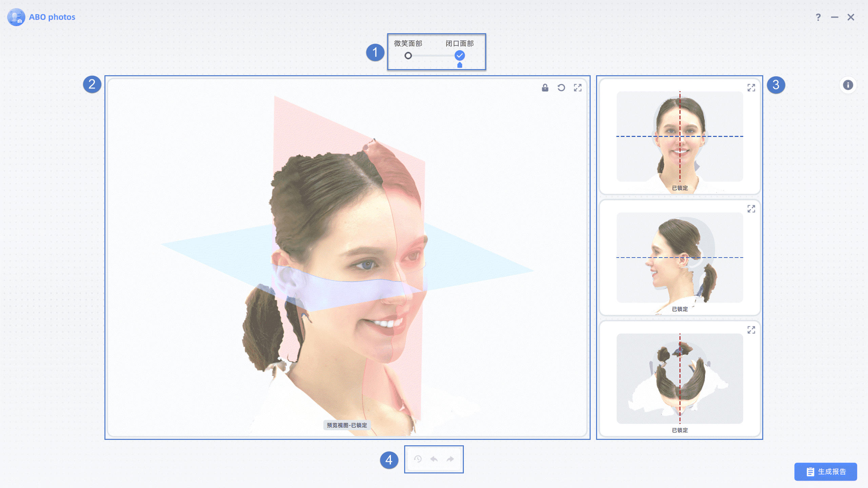Click the 生成报告 button

826,471
